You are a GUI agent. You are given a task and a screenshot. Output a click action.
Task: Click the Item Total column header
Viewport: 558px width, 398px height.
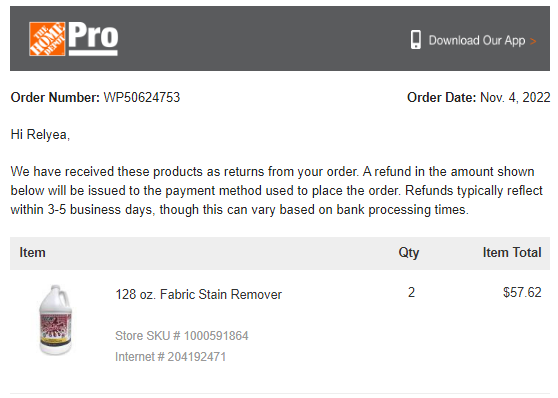(512, 252)
